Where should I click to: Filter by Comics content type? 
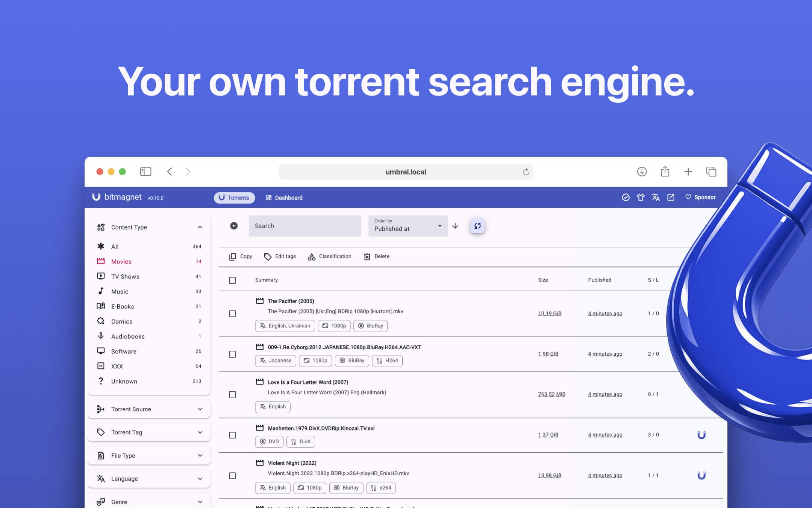(149, 321)
